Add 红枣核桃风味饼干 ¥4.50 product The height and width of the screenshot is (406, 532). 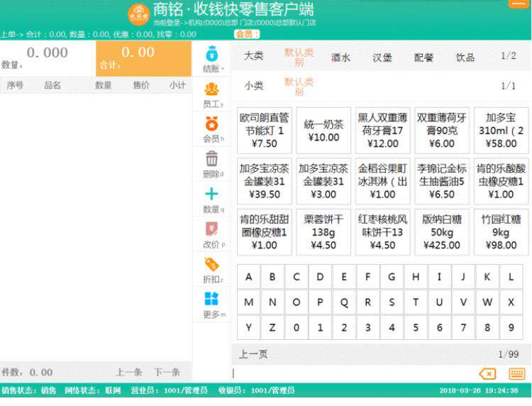(383, 232)
